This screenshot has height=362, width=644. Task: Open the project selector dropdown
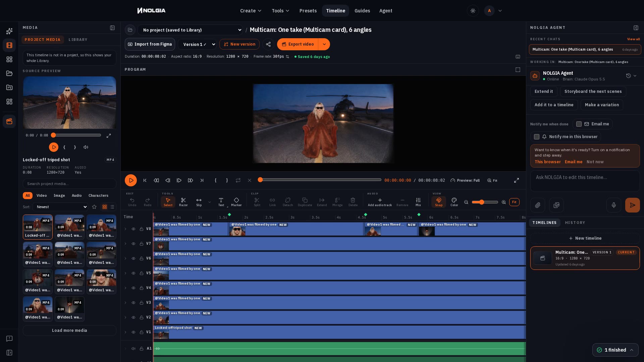(190, 30)
